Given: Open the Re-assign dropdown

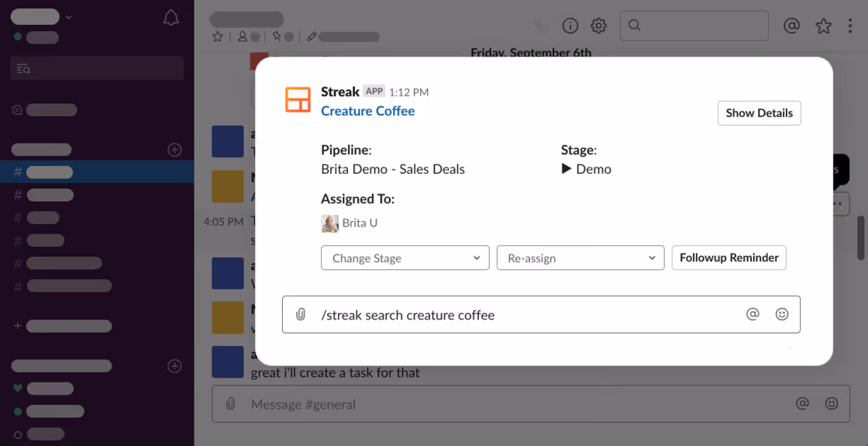Looking at the screenshot, I should [580, 258].
